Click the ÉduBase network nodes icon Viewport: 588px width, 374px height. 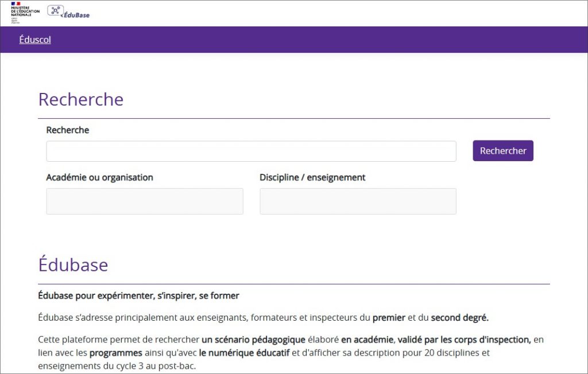coord(55,10)
